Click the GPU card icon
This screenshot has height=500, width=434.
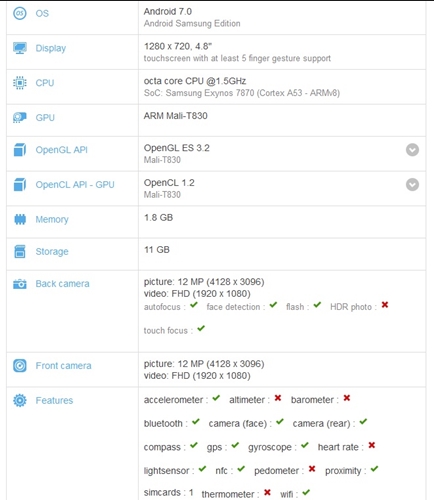(x=20, y=117)
